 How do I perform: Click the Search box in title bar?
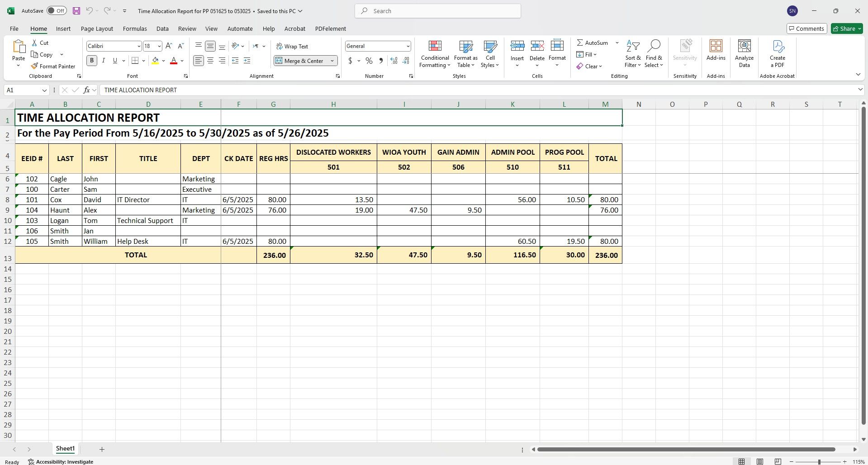438,11
